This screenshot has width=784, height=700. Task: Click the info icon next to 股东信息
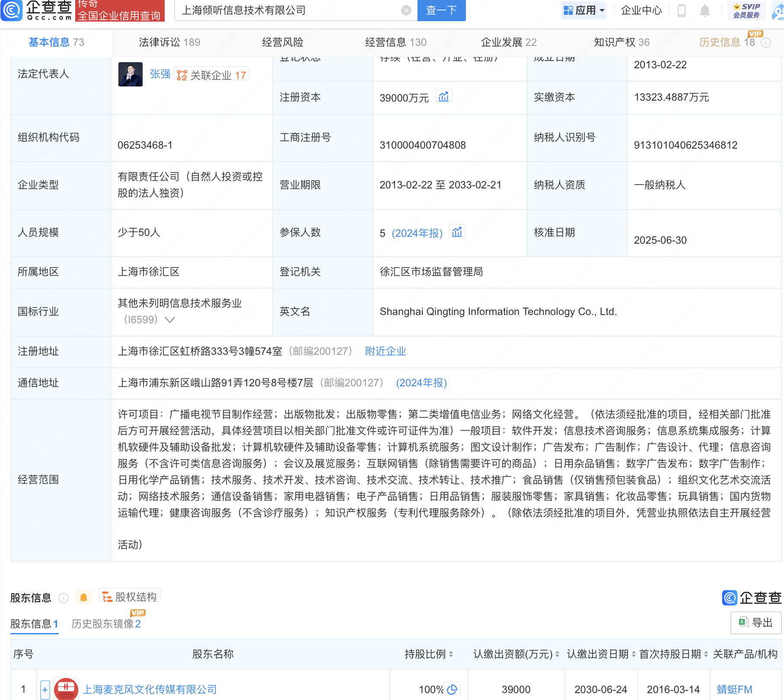pyautogui.click(x=64, y=598)
